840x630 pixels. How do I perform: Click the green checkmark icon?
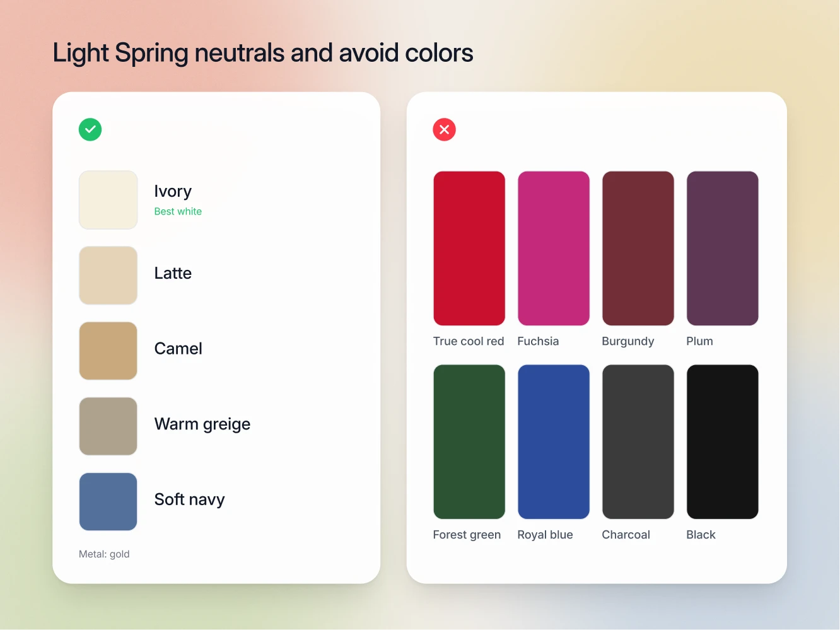[90, 129]
